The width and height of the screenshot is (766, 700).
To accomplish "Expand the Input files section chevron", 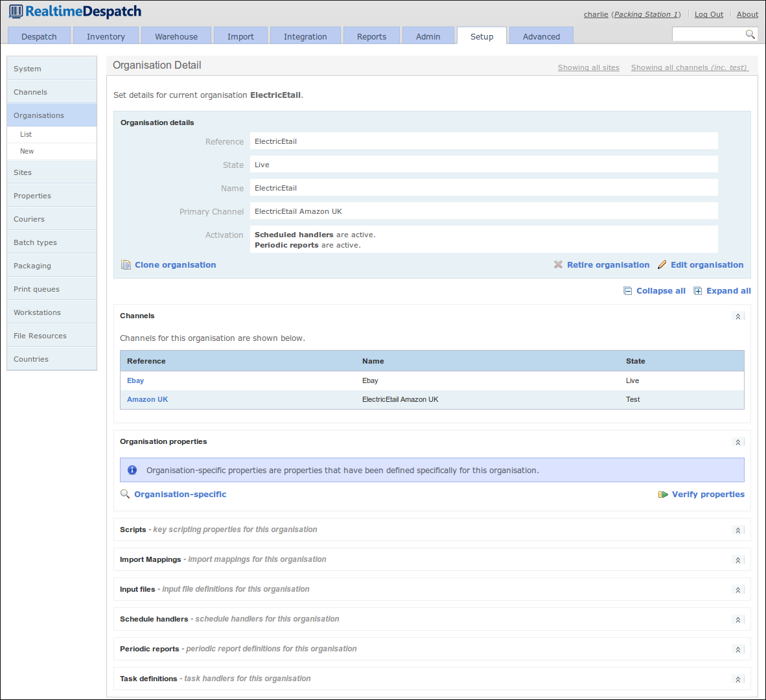I will 738,590.
